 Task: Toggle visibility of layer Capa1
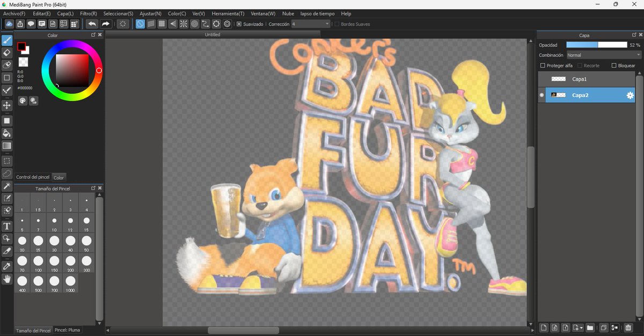coord(541,79)
